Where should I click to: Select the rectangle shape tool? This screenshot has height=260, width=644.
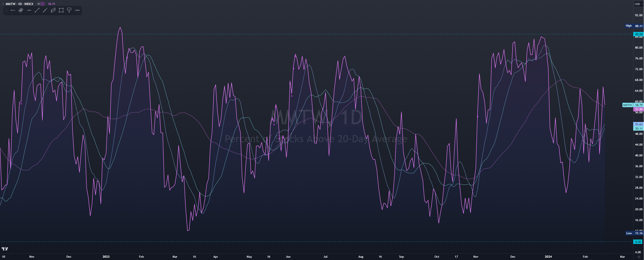[x=61, y=10]
